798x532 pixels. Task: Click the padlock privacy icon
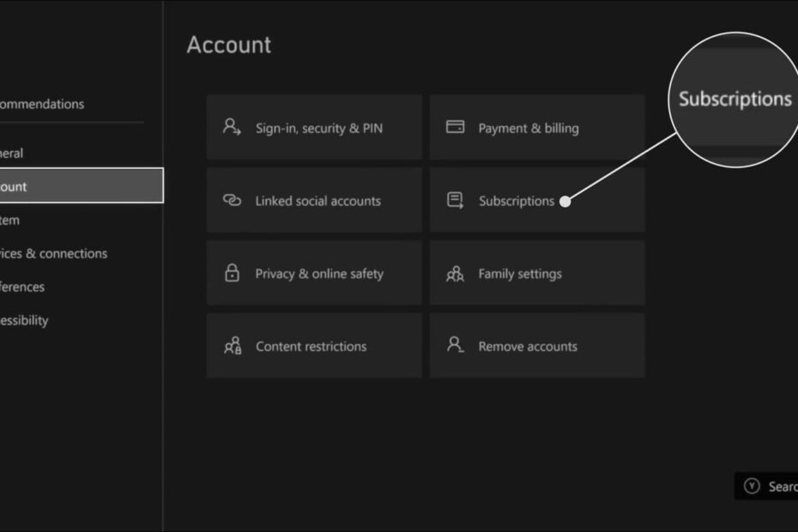pos(232,273)
